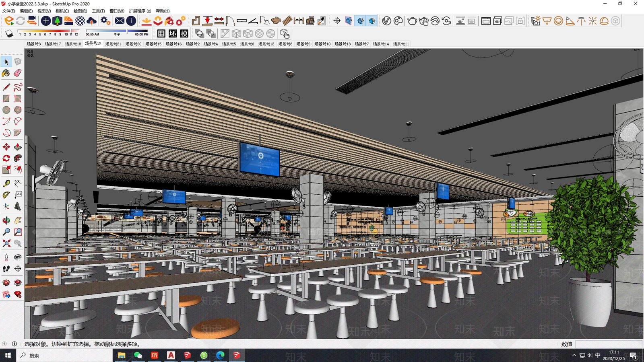The image size is (644, 362).
Task: Open the Enscape start icon
Action: 9,21
